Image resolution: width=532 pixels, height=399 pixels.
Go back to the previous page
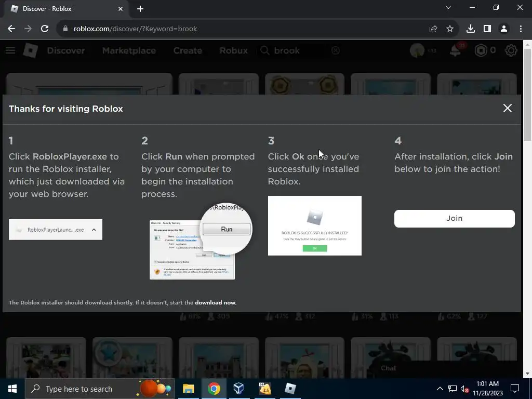click(11, 29)
